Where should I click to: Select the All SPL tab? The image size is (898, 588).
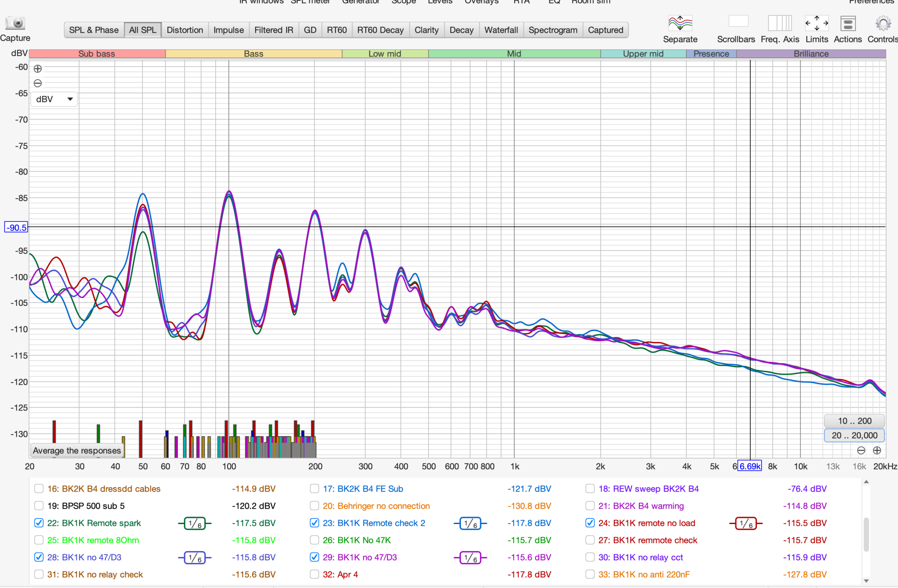(143, 30)
